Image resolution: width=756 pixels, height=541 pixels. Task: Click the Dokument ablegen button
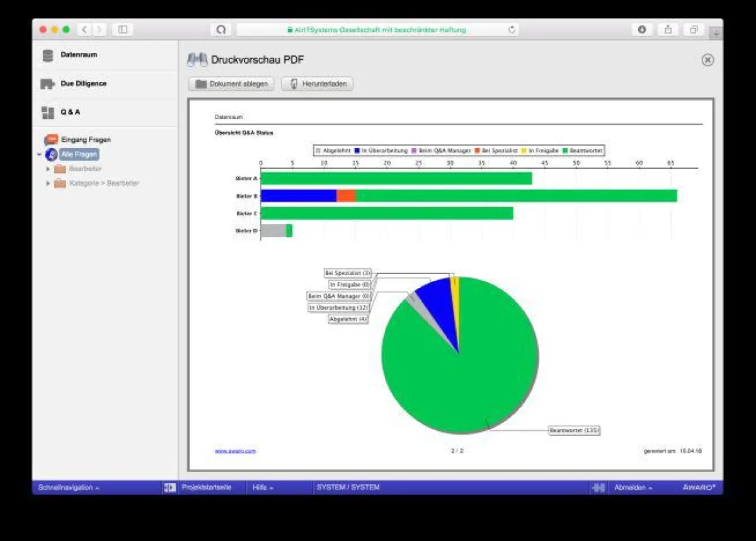(232, 84)
